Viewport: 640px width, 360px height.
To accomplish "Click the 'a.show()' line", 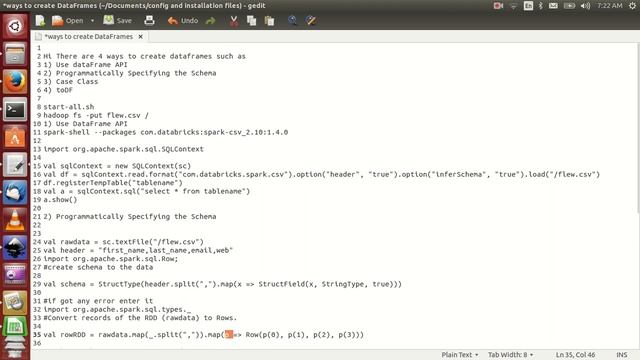I will point(60,200).
